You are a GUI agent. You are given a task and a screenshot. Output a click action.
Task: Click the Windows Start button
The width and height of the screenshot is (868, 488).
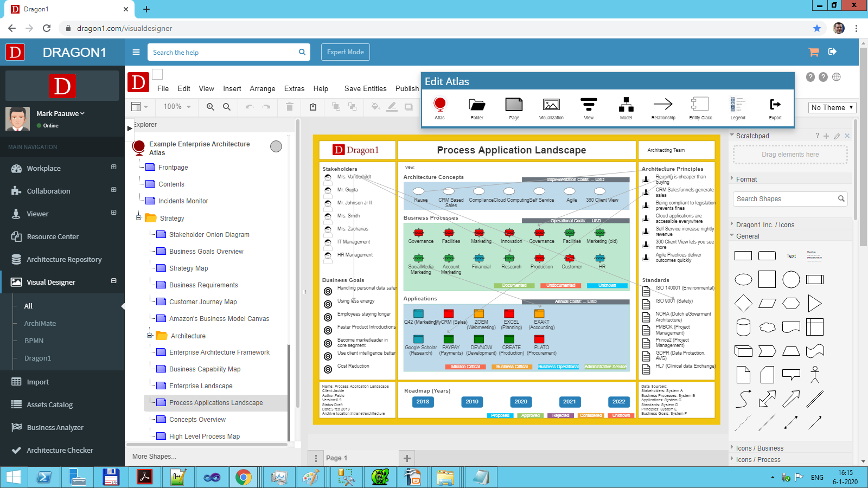[13, 477]
